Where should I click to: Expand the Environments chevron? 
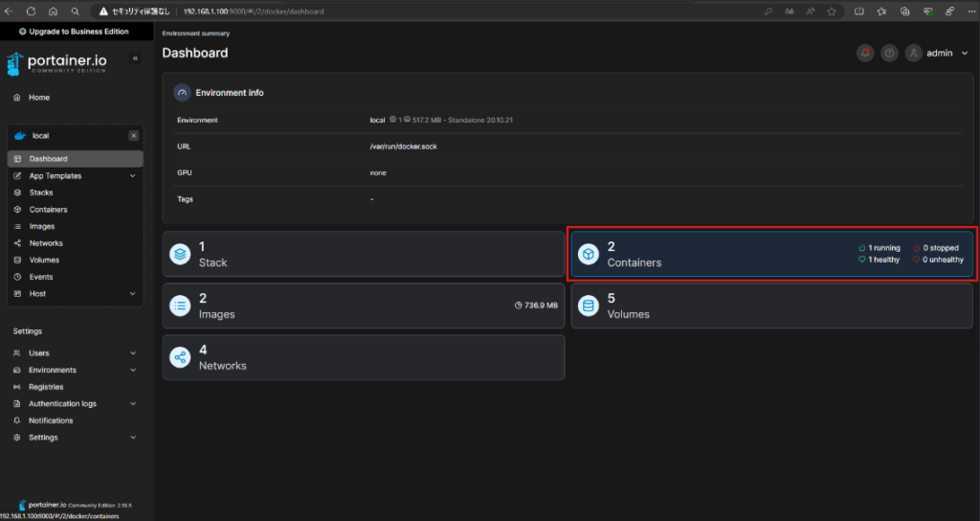click(133, 371)
